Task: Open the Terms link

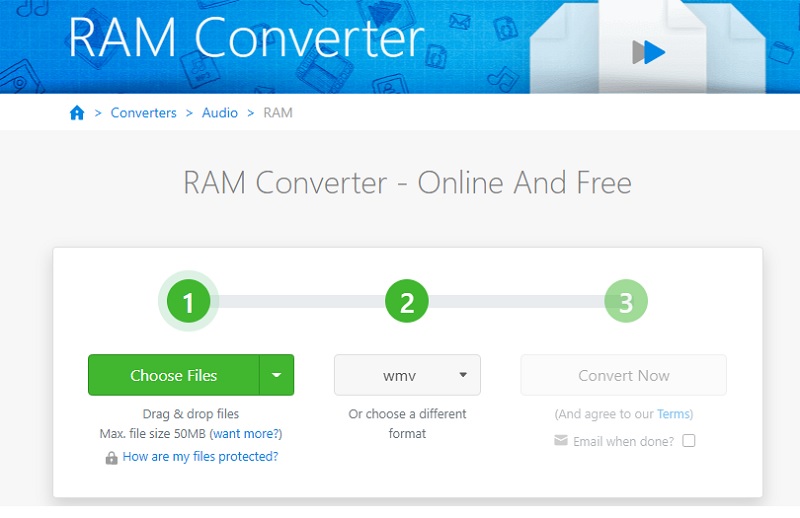Action: (673, 414)
